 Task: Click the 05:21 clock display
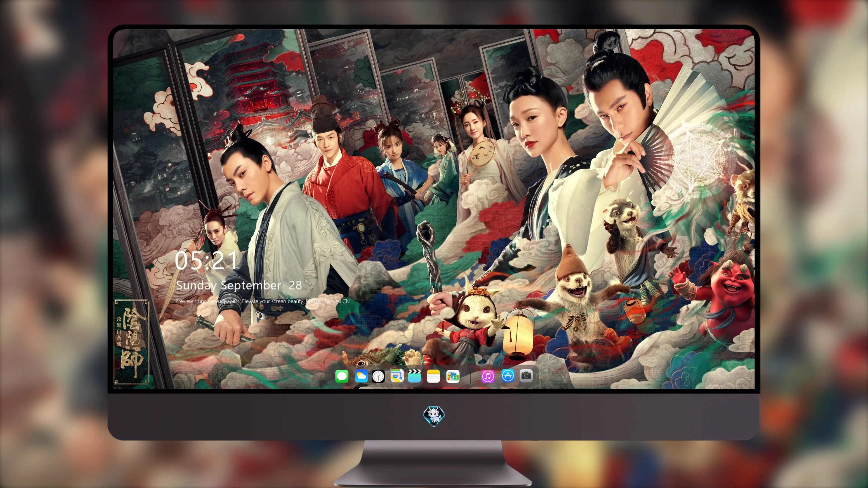pos(206,261)
